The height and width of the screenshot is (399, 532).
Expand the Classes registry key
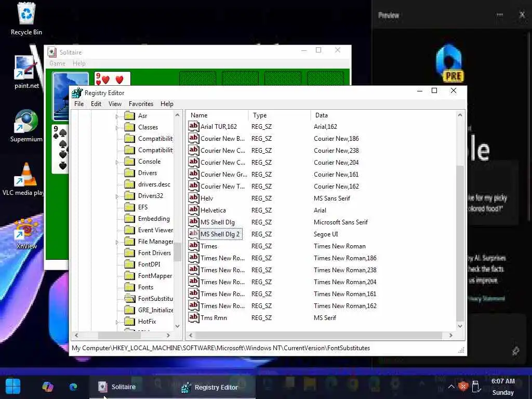[x=117, y=128]
